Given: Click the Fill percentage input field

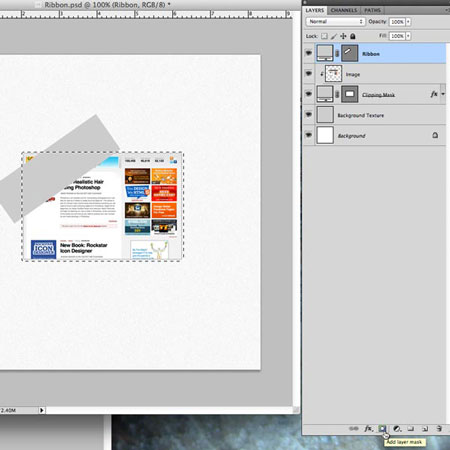Looking at the screenshot, I should (x=397, y=36).
